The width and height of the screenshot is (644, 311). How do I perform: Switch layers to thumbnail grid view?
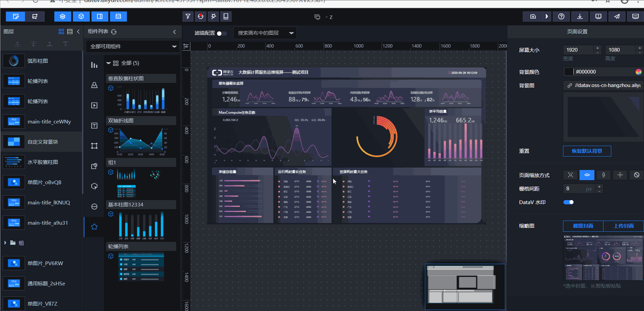point(61,31)
